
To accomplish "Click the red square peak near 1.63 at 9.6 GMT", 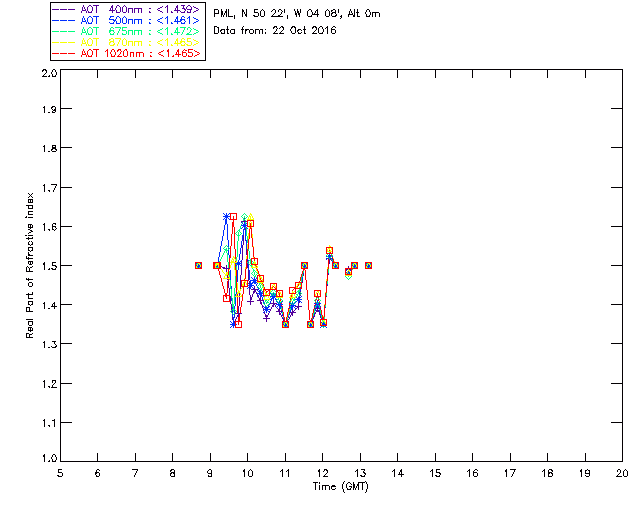I will (x=233, y=216).
